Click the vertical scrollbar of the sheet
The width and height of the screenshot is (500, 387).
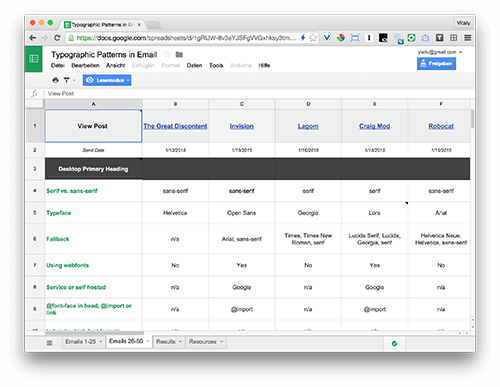click(472, 118)
